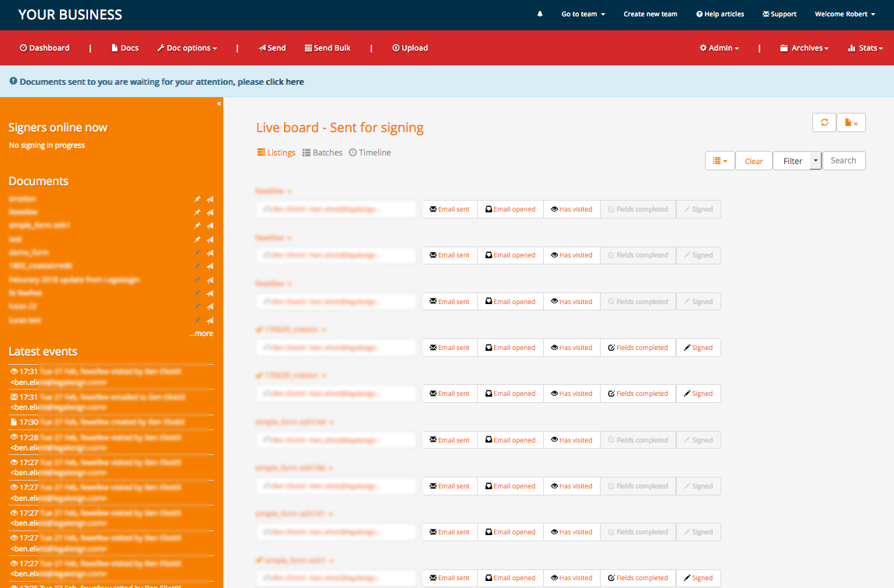Click the Filter button
Screen dimensions: 894x588
(792, 161)
